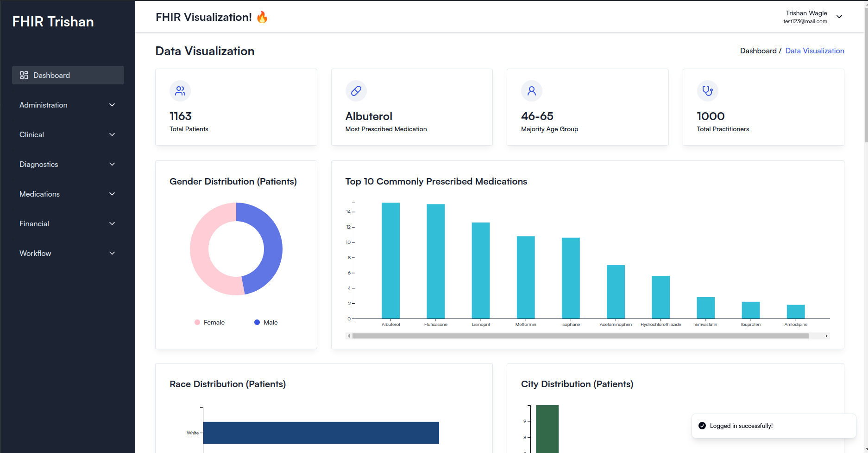Viewport: 868px width, 453px height.
Task: Click the Data Visualization breadcrumb link
Action: (815, 51)
